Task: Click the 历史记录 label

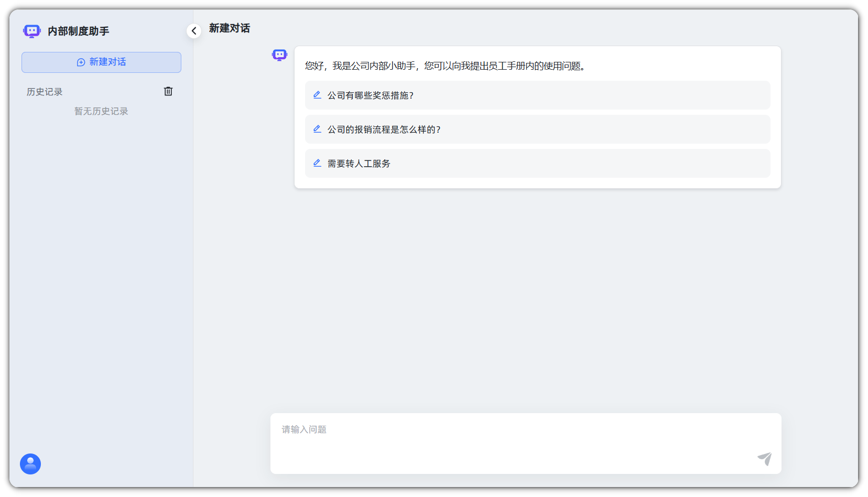Action: pos(45,92)
